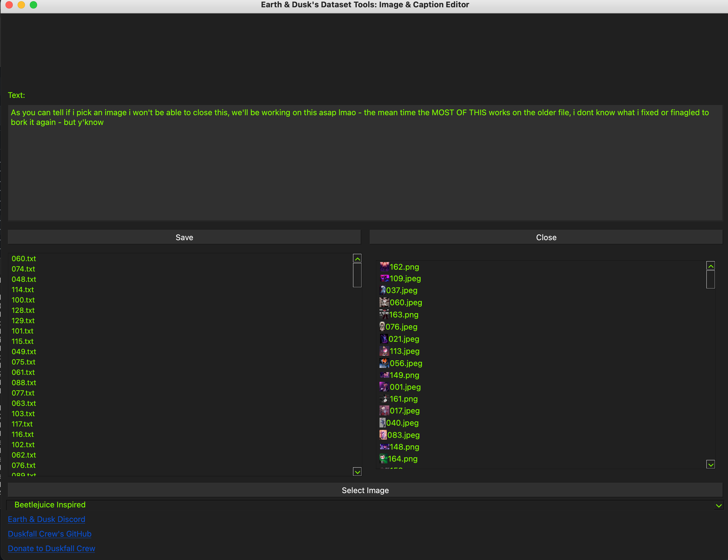Click inside the caption text field

click(x=365, y=167)
